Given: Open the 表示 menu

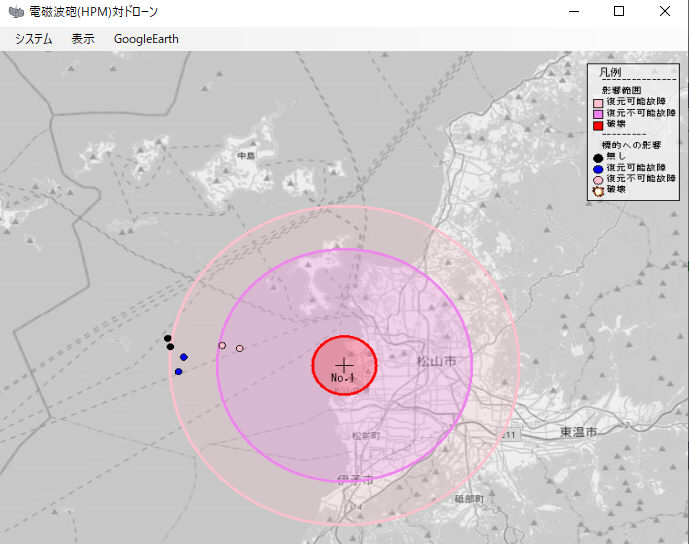Looking at the screenshot, I should click(83, 39).
